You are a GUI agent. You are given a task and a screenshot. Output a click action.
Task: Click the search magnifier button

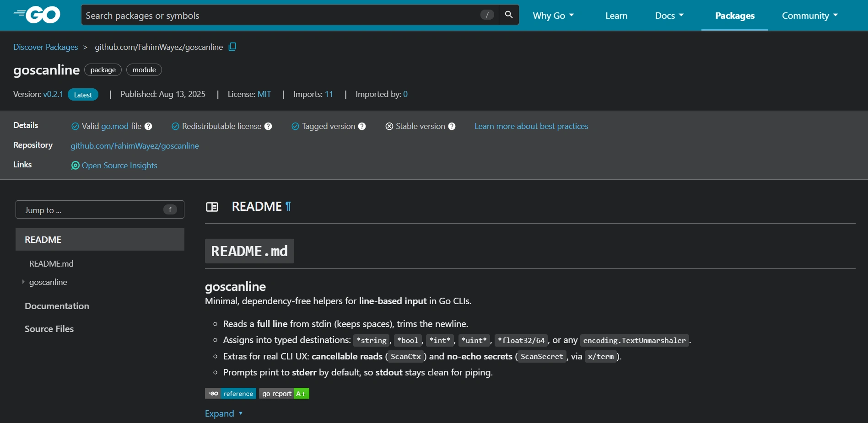[x=509, y=15]
